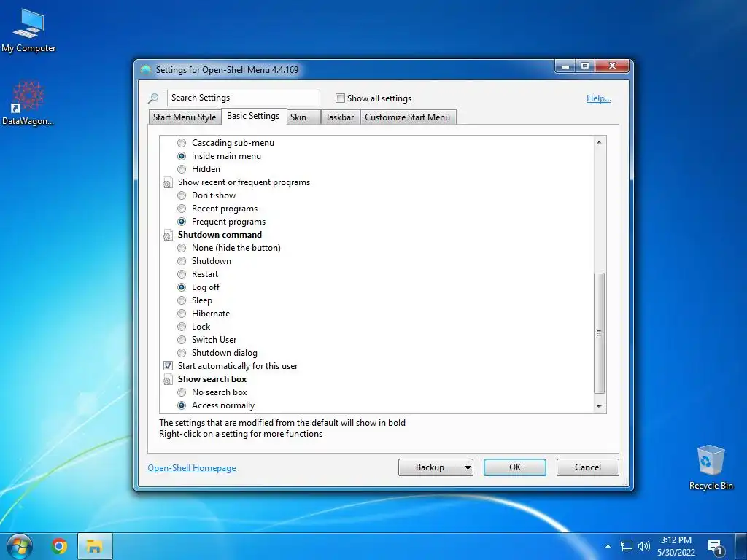Click the Windows Start button

click(19, 546)
